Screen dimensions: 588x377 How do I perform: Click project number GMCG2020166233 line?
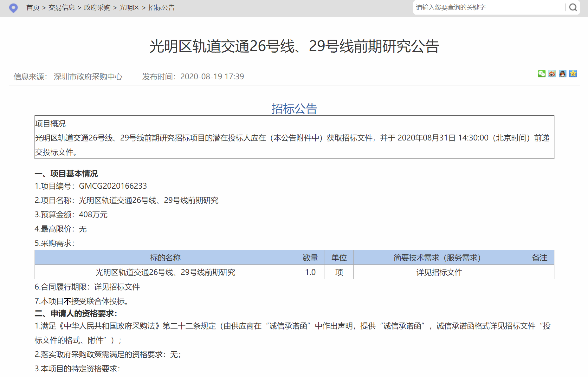pyautogui.click(x=91, y=186)
